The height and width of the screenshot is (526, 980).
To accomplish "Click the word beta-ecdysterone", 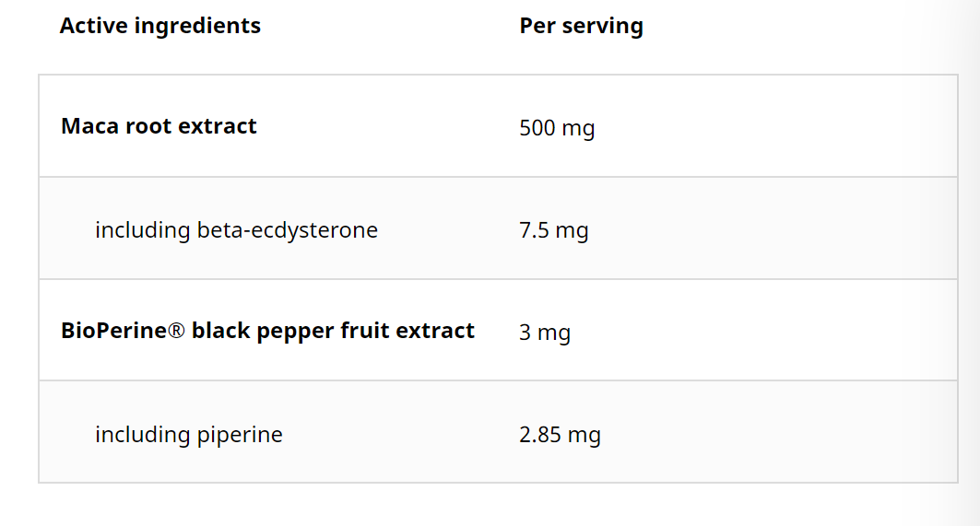I will point(288,230).
